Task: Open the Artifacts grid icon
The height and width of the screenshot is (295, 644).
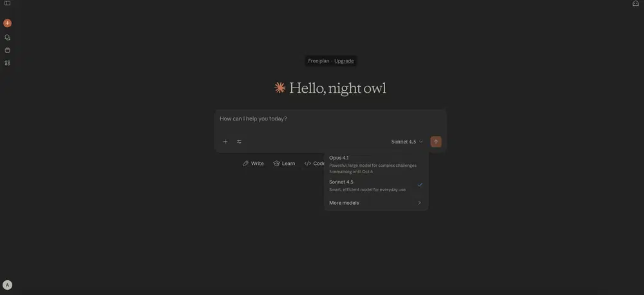Action: point(7,63)
